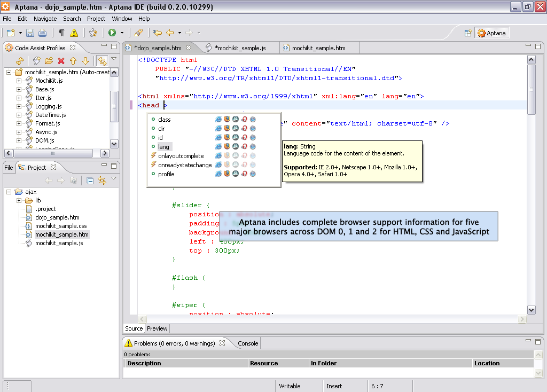Open mochikit_sample.css in the project tree
The image size is (547, 392).
tap(61, 226)
